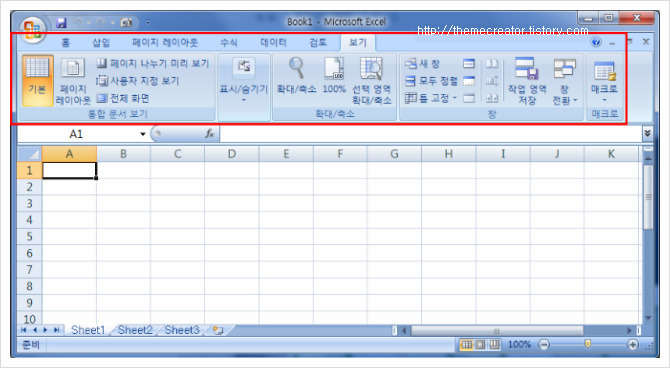This screenshot has width=670, height=368.
Task: Select cell A1
Action: coord(69,170)
